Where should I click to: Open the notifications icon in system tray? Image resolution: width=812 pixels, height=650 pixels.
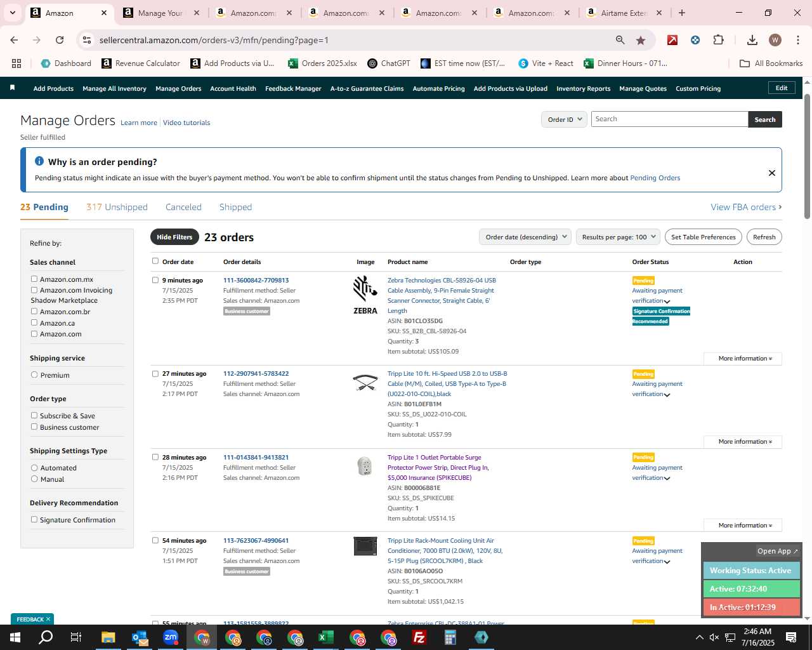tap(791, 637)
